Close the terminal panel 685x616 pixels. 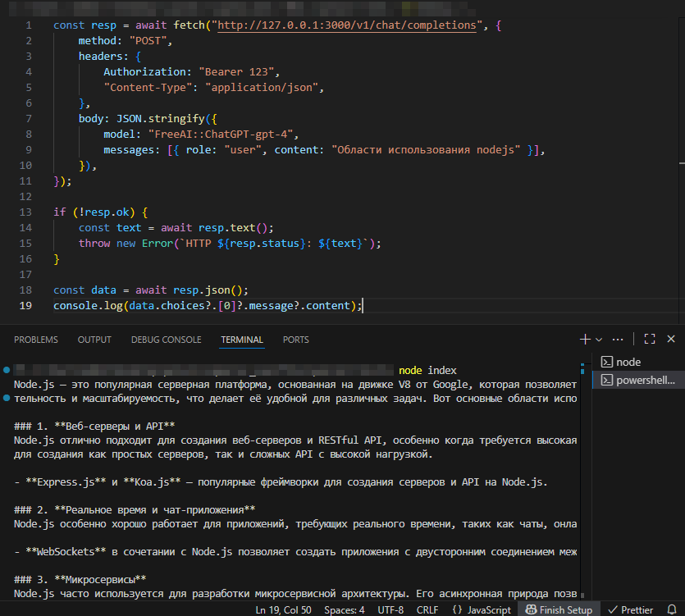tap(671, 339)
